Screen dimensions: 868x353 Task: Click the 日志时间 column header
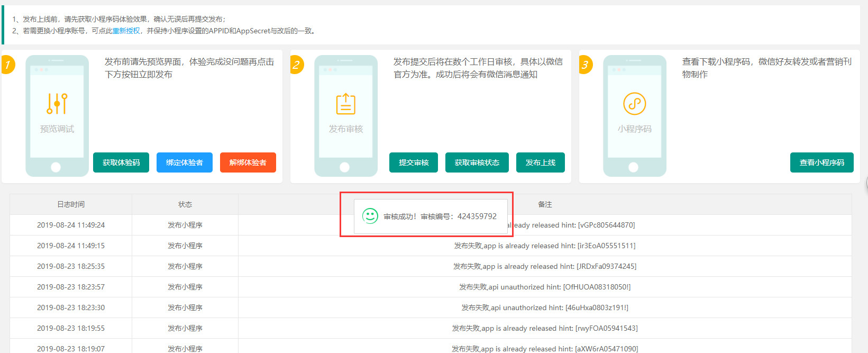(x=71, y=204)
